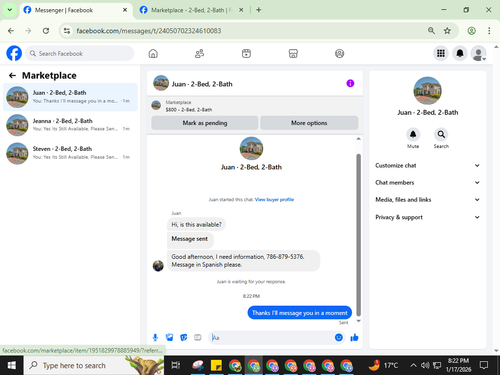Open the account profile avatar menu

[478, 53]
